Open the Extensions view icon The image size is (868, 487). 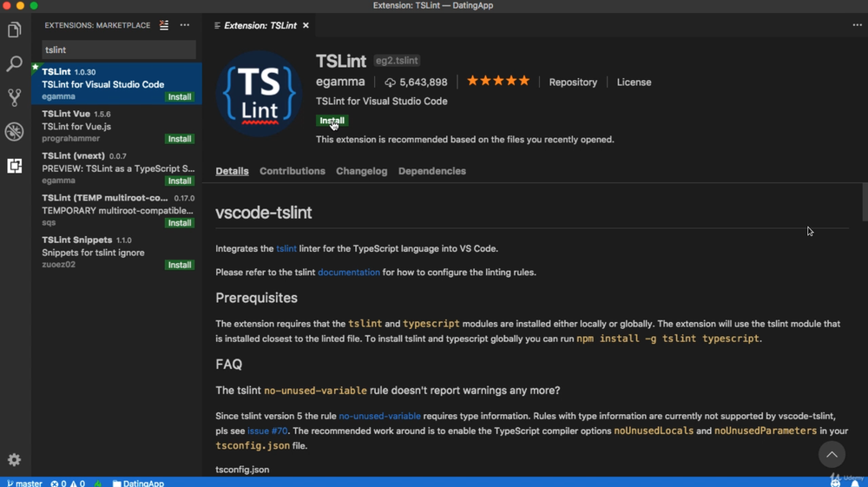tap(15, 166)
